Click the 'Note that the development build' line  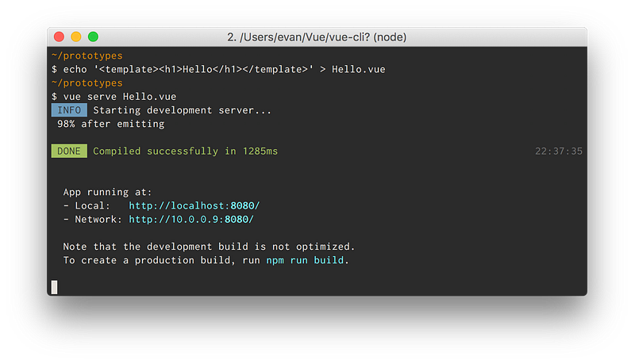(209, 247)
